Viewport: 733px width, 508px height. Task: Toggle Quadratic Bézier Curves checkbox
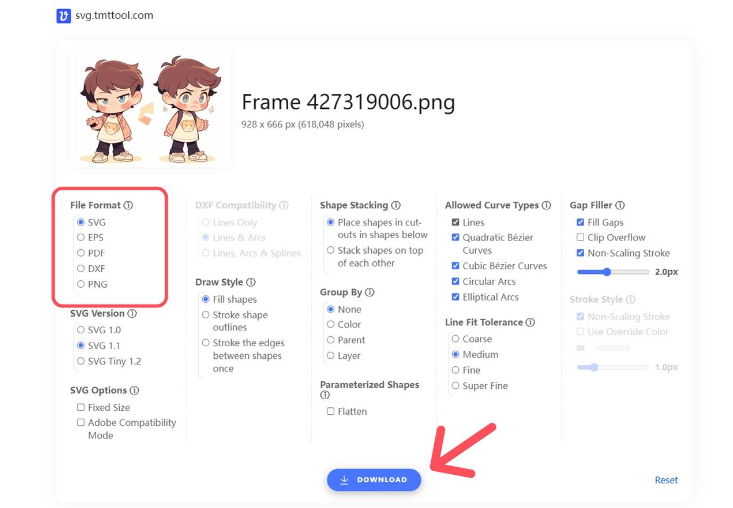455,237
